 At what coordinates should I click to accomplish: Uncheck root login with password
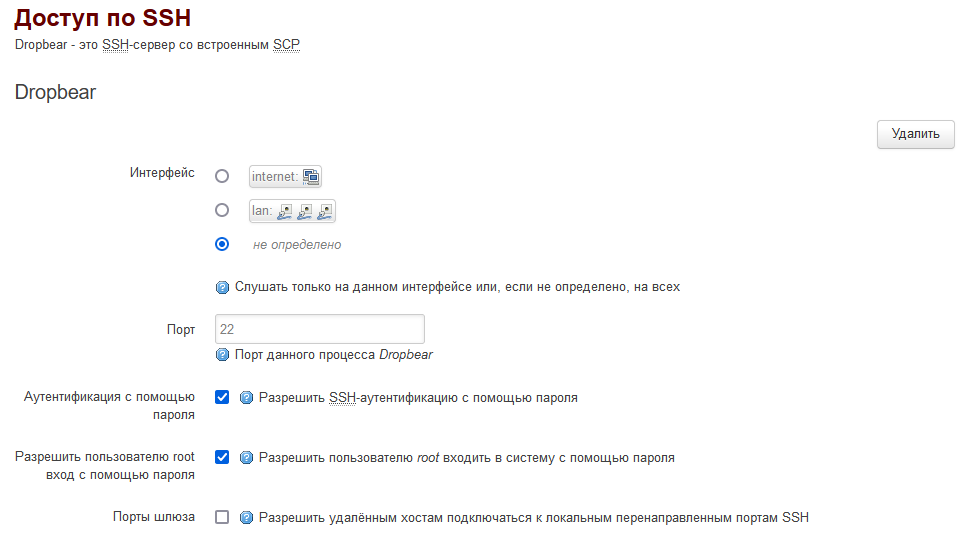click(222, 457)
